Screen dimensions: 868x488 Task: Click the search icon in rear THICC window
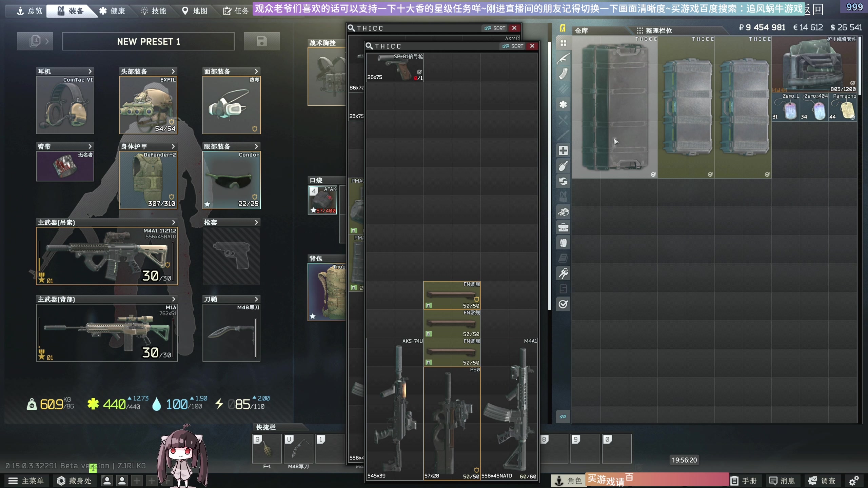(x=351, y=28)
